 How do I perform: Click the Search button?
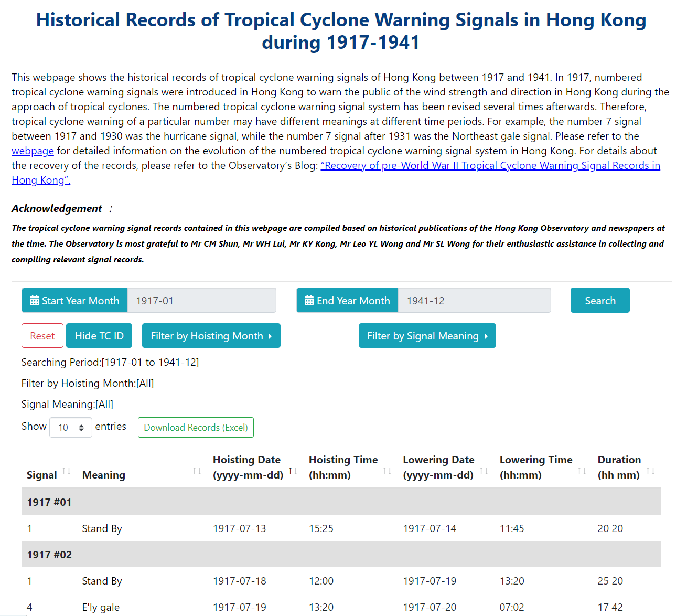pyautogui.click(x=600, y=300)
